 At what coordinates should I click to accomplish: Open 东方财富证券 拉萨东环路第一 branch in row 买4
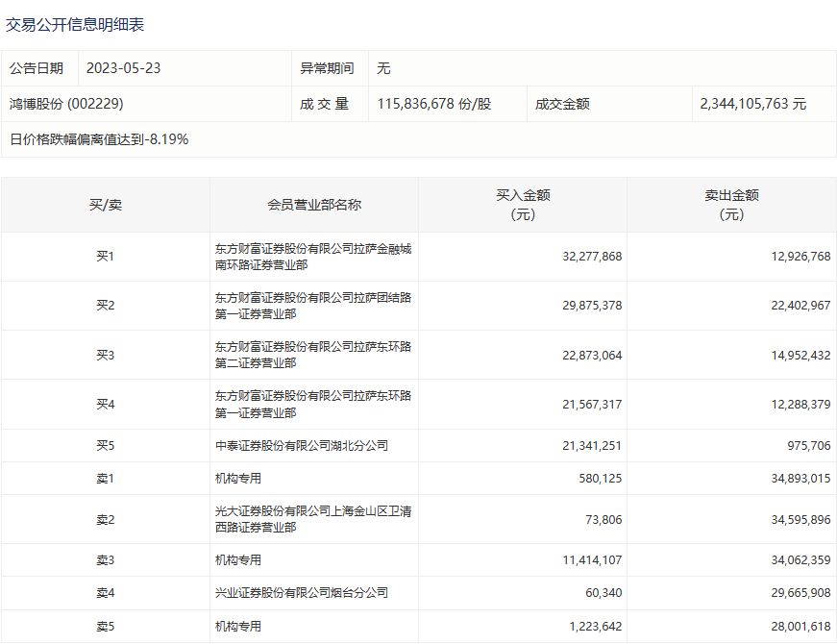tap(313, 405)
